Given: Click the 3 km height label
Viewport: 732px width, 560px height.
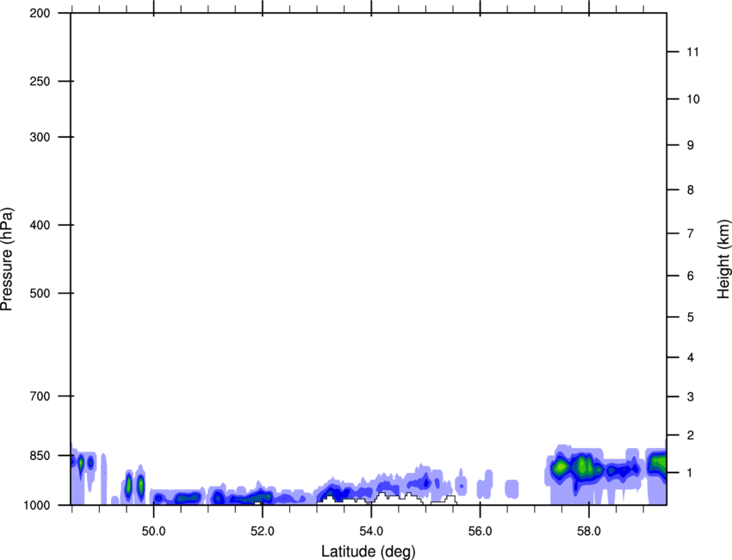Looking at the screenshot, I should pos(691,397).
